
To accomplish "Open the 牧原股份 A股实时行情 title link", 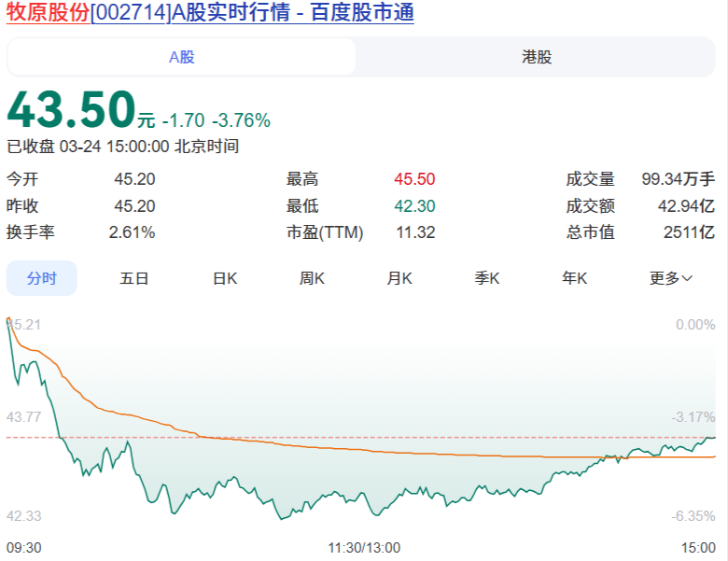I will tap(210, 13).
